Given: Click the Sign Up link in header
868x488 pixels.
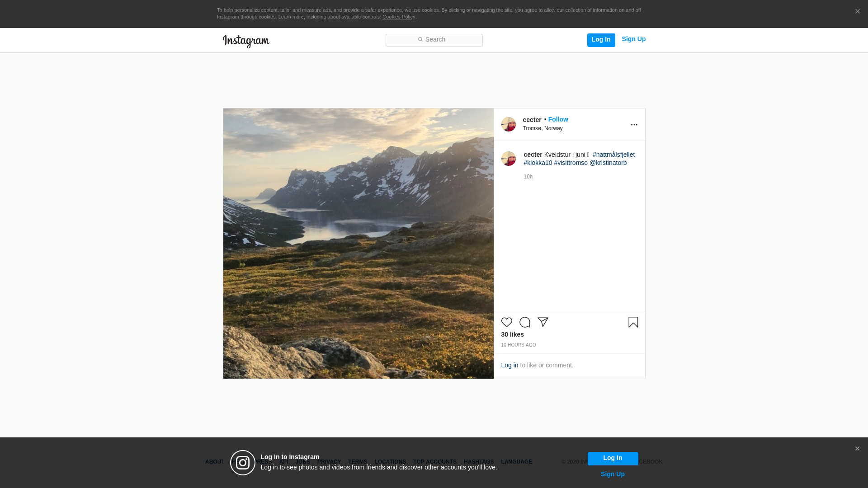Looking at the screenshot, I should coord(633,39).
